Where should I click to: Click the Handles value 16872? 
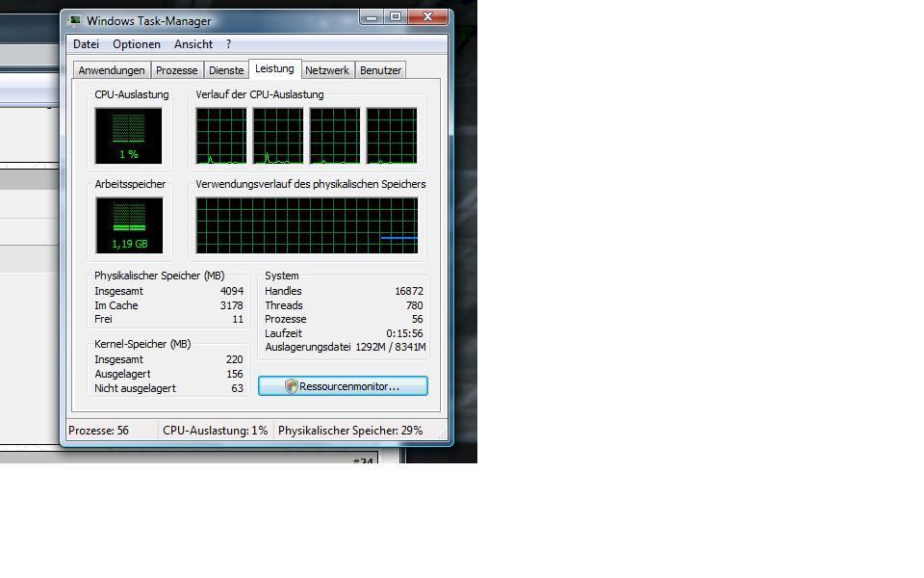tap(409, 291)
